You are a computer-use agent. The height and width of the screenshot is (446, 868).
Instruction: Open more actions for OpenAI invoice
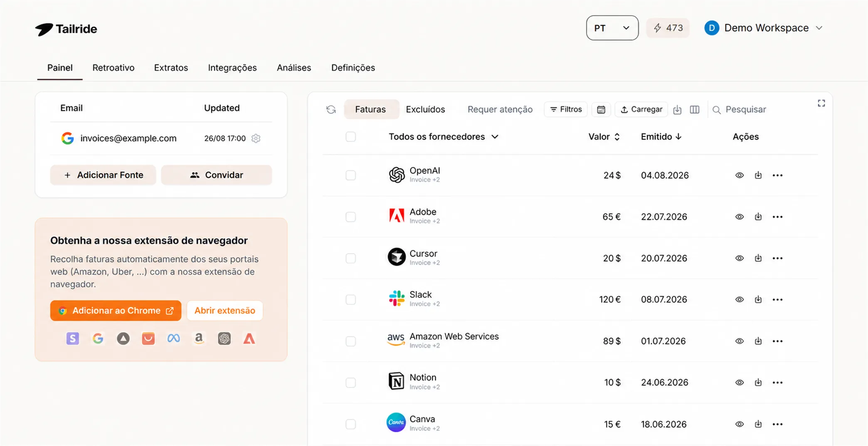(778, 175)
